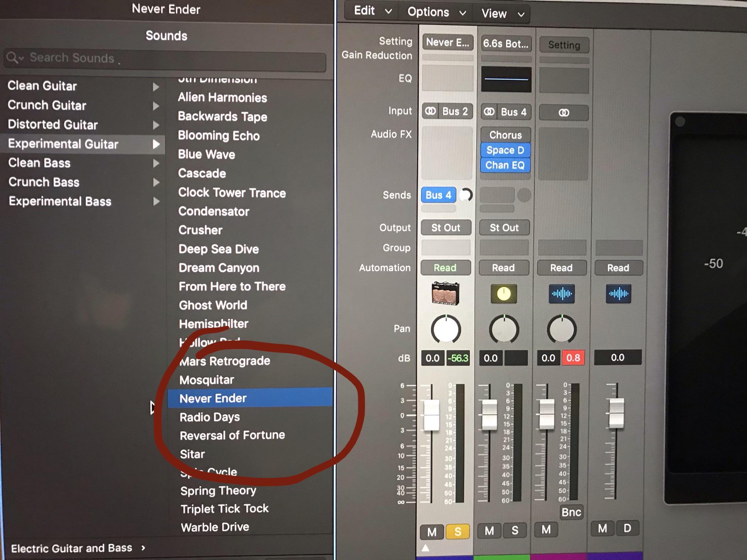
Task: Click the Never Ender strip pan knob
Action: [x=446, y=329]
